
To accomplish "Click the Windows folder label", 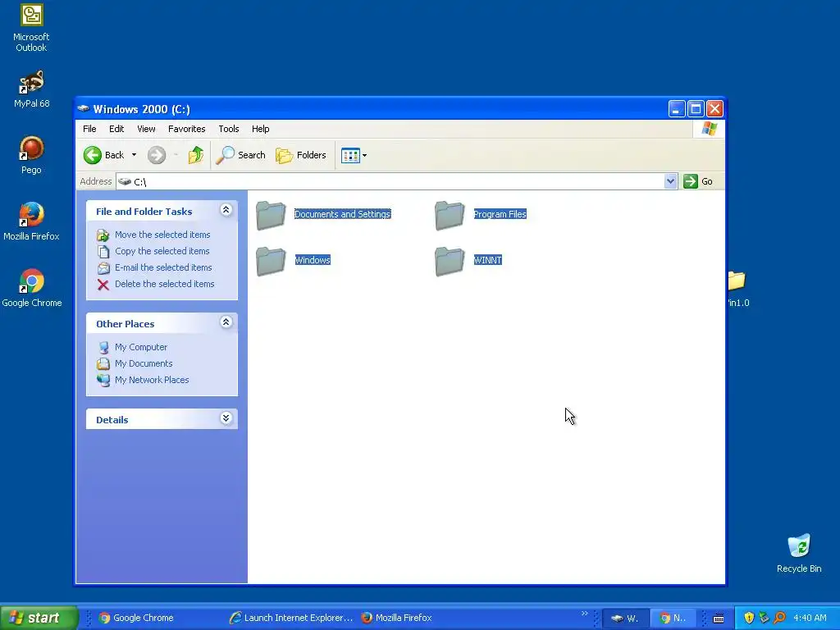I will coord(313,260).
